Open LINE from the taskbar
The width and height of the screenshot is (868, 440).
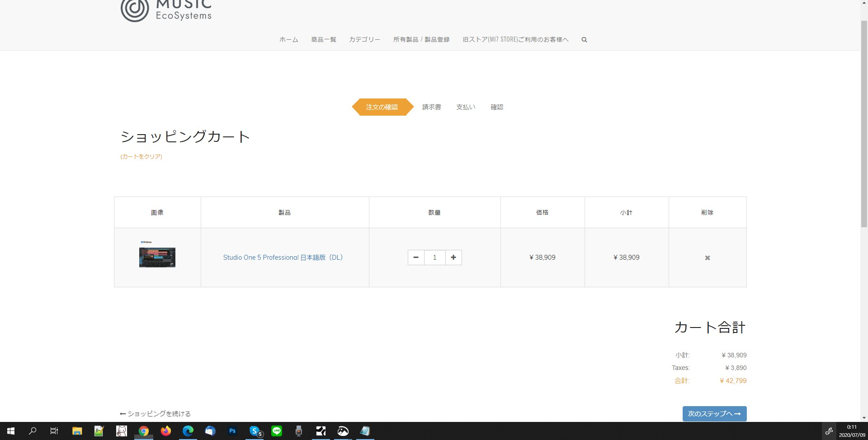277,431
